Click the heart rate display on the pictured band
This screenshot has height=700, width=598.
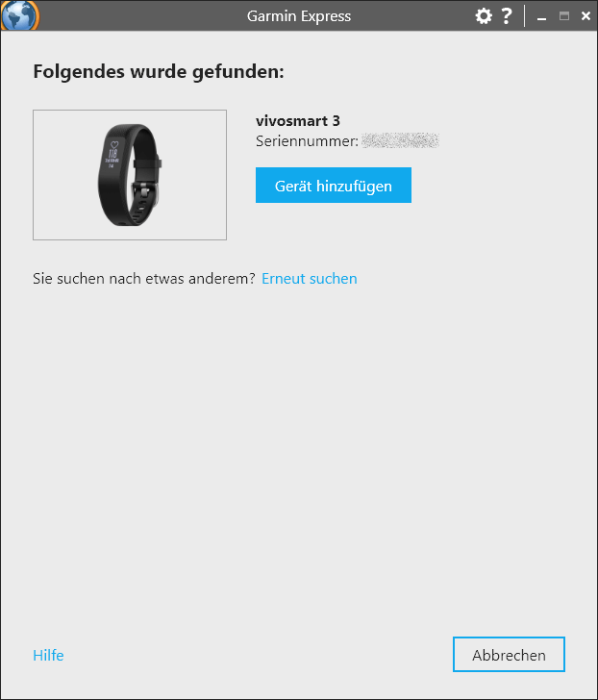pos(112,155)
